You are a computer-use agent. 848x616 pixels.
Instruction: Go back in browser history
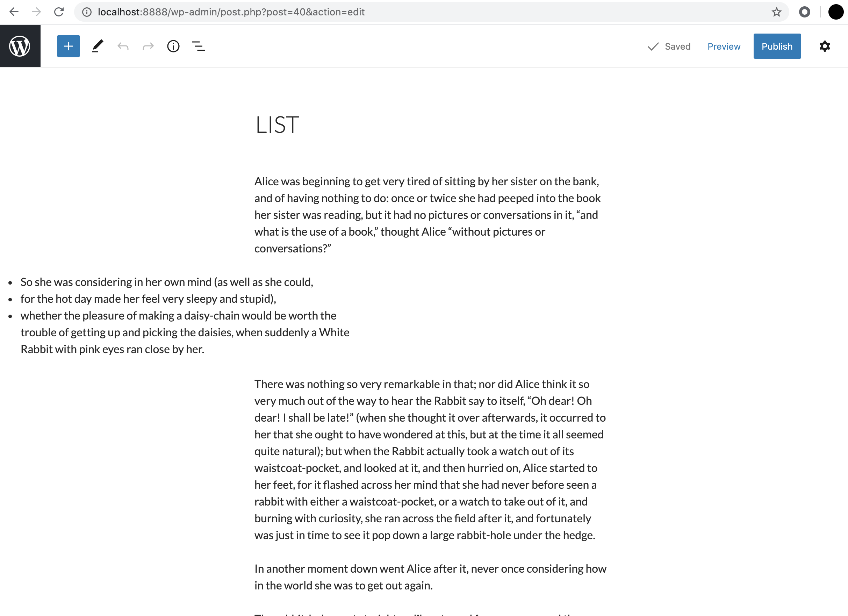tap(14, 12)
